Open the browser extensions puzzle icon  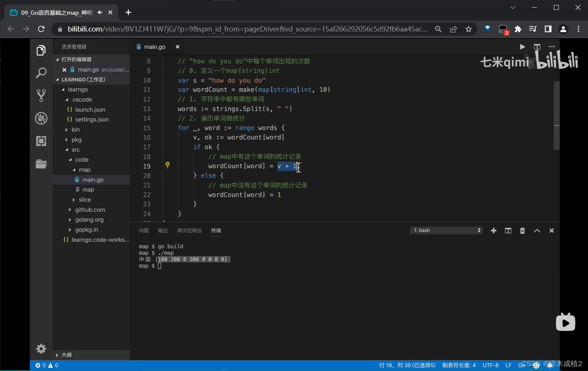518,29
